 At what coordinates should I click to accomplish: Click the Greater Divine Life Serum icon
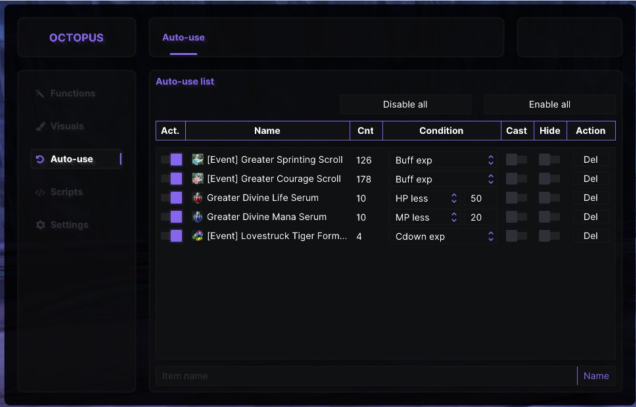tap(198, 198)
